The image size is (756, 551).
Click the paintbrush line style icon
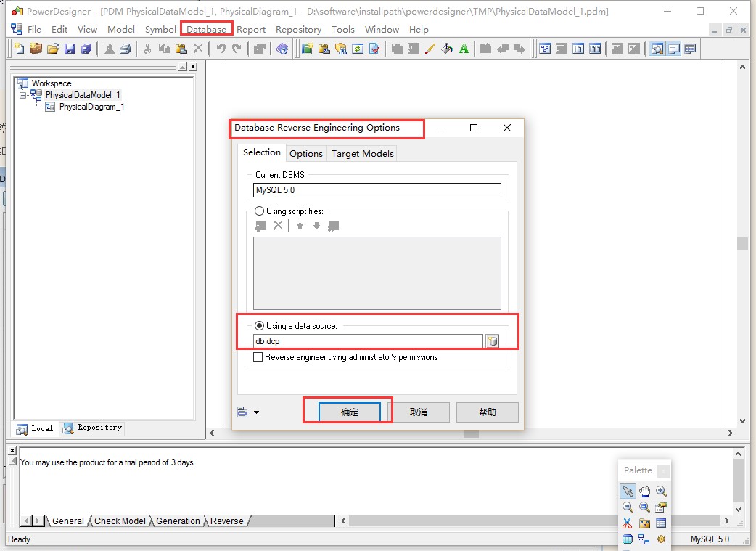tap(430, 48)
